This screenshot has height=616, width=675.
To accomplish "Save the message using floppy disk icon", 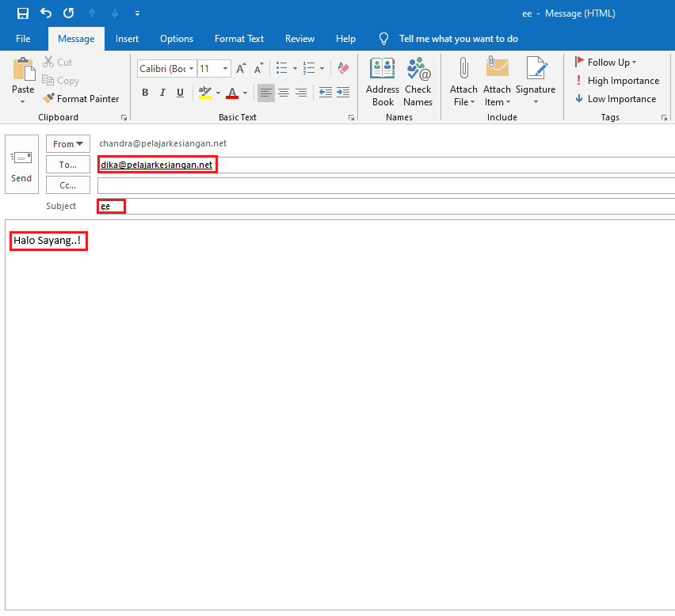I will [x=23, y=13].
